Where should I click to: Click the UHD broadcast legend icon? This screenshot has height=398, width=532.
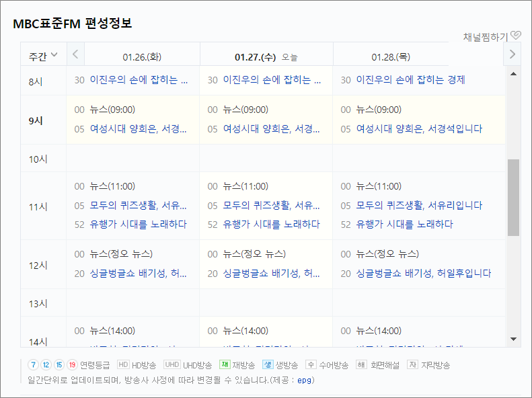[x=172, y=364]
